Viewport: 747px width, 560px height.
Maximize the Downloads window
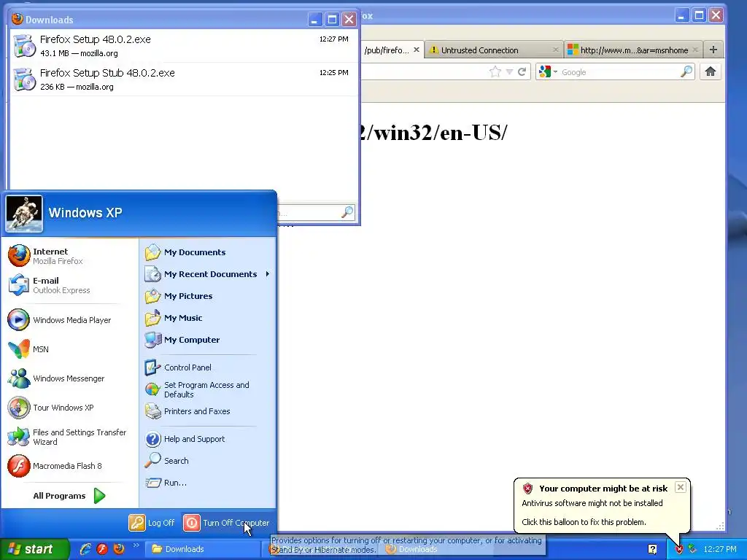332,19
